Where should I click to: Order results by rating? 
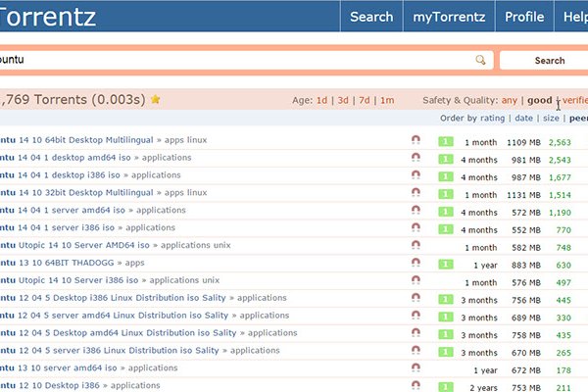492,119
